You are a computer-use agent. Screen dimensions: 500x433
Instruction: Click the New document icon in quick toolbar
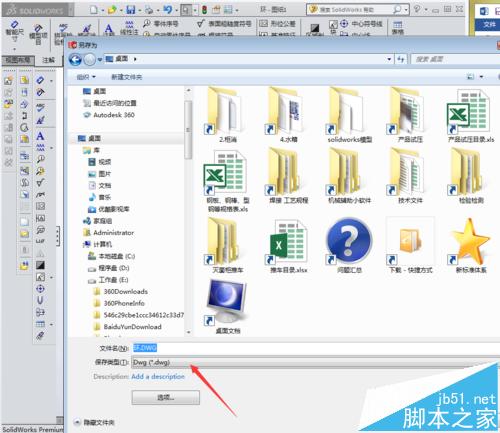94,10
